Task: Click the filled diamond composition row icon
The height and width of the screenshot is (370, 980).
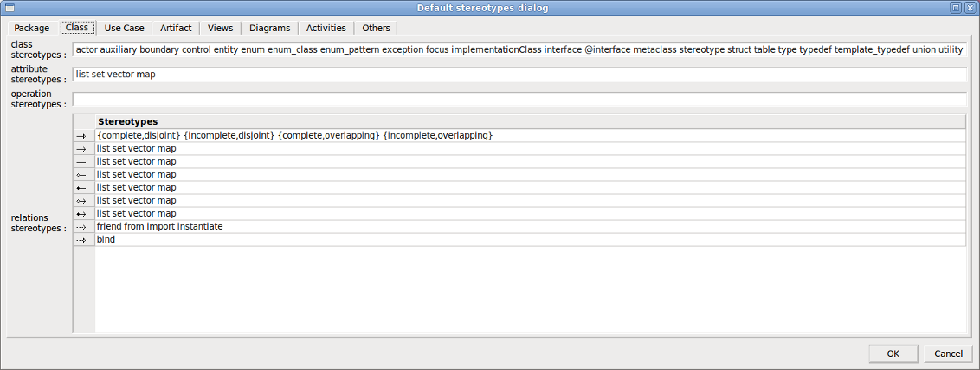Action: 83,188
